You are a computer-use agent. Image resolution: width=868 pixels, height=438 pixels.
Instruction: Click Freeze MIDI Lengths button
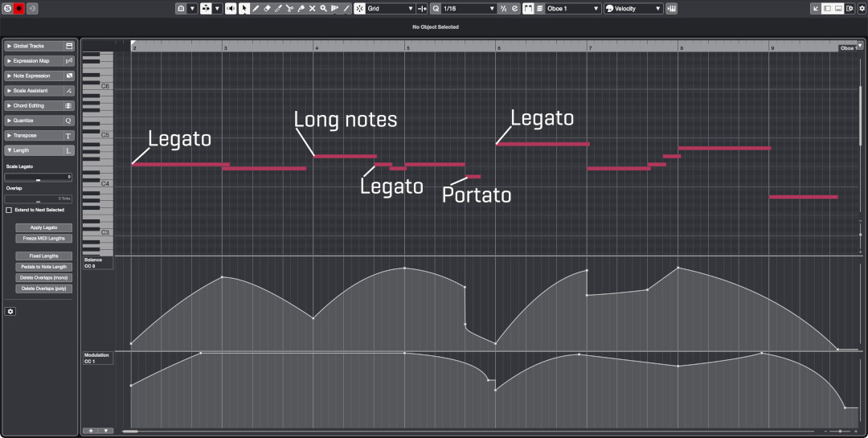click(x=43, y=239)
